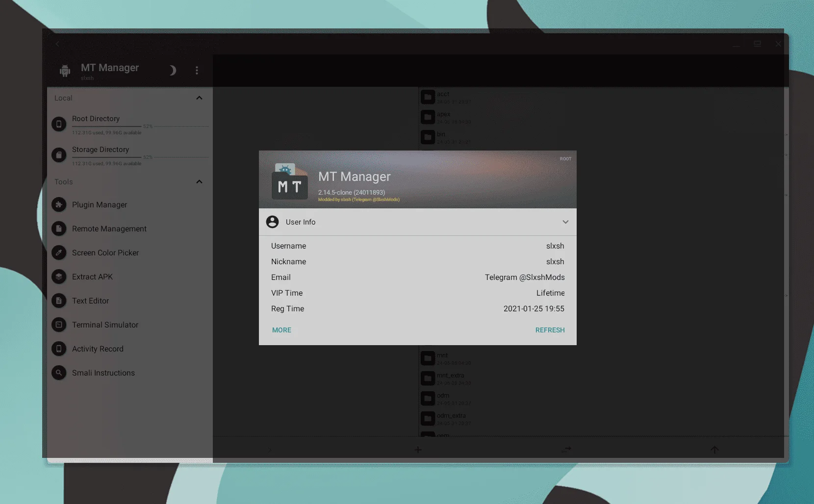
Task: Click the Storage Directory SD card icon
Action: pyautogui.click(x=59, y=155)
